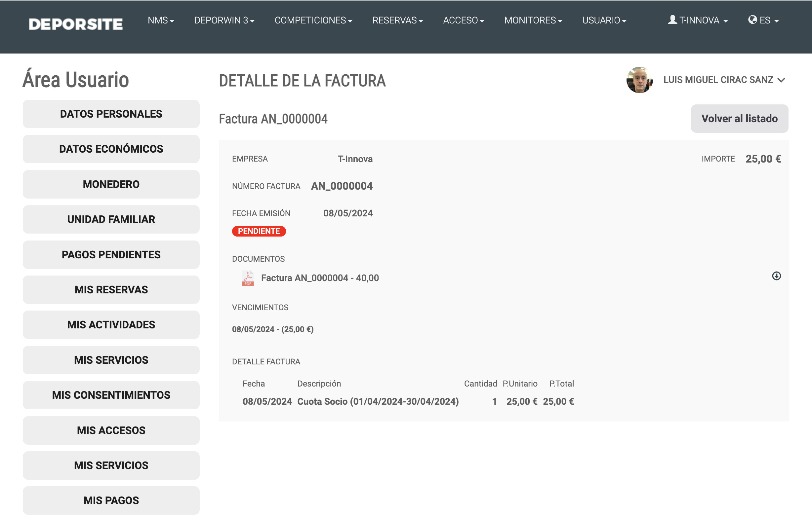812x520 pixels.
Task: Open the COMPETICIONES dropdown
Action: coord(313,20)
